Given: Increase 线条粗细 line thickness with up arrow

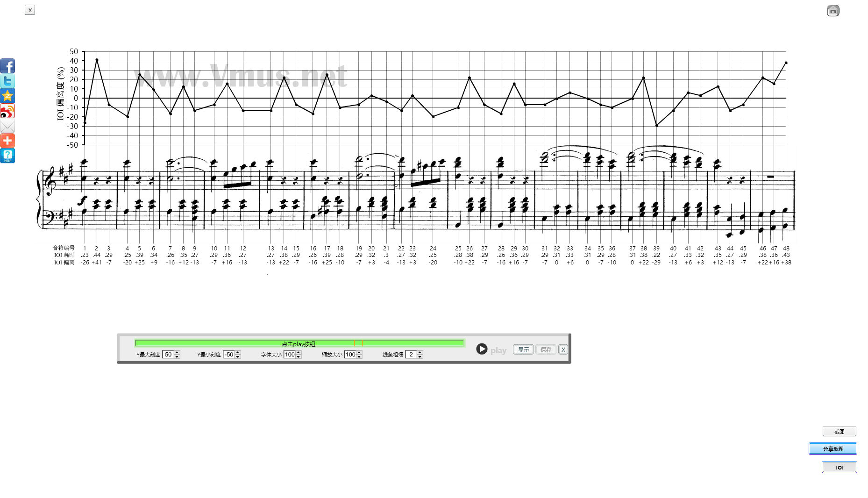Looking at the screenshot, I should point(420,353).
